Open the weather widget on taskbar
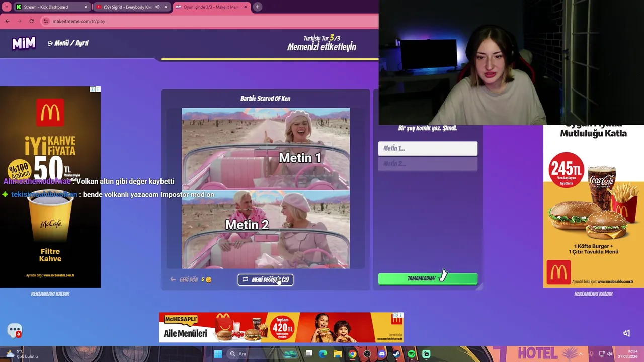Screen dimensions: 644x362 pyautogui.click(x=23, y=354)
